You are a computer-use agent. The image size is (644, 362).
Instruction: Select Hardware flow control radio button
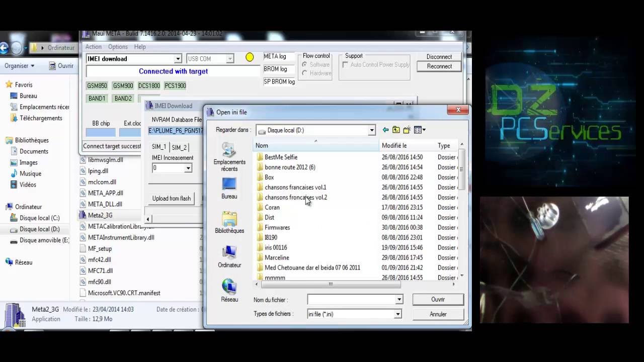click(304, 73)
